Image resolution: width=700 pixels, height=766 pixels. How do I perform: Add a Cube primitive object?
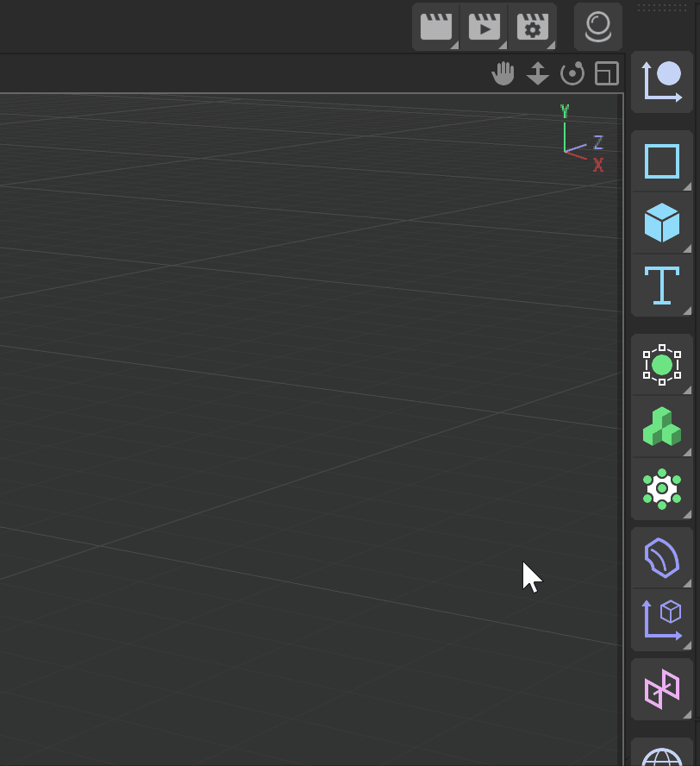pos(662,223)
